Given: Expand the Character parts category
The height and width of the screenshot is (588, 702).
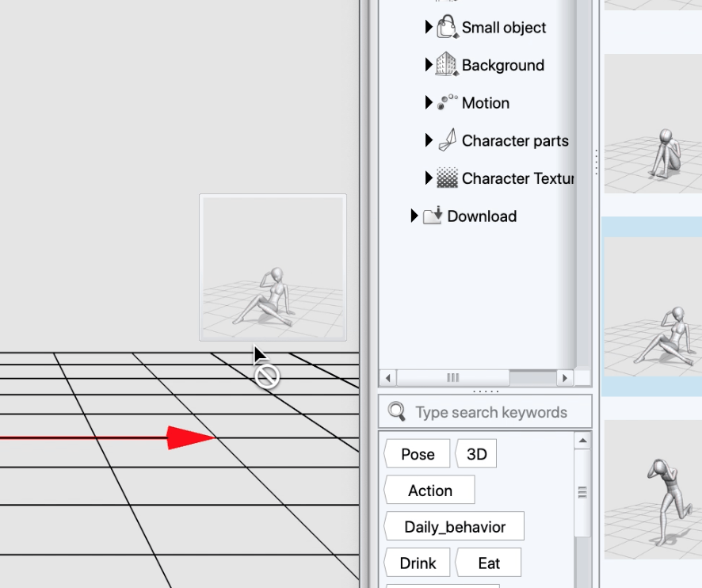Looking at the screenshot, I should (429, 140).
